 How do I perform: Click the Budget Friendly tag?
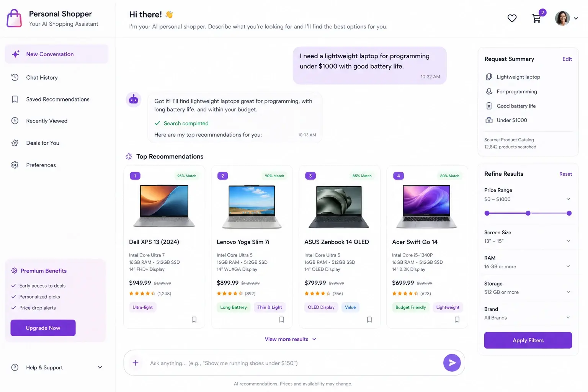410,307
